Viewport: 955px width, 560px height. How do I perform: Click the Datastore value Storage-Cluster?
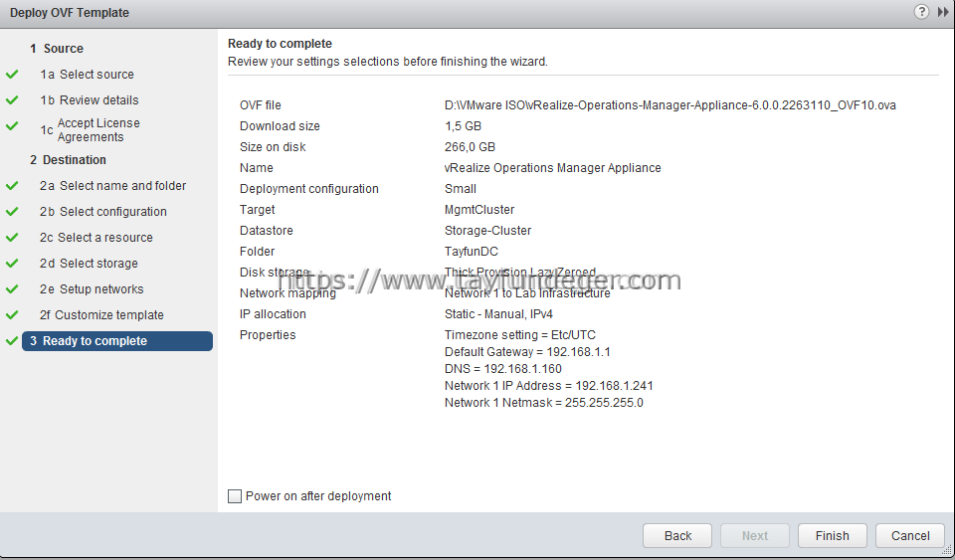[x=487, y=231]
